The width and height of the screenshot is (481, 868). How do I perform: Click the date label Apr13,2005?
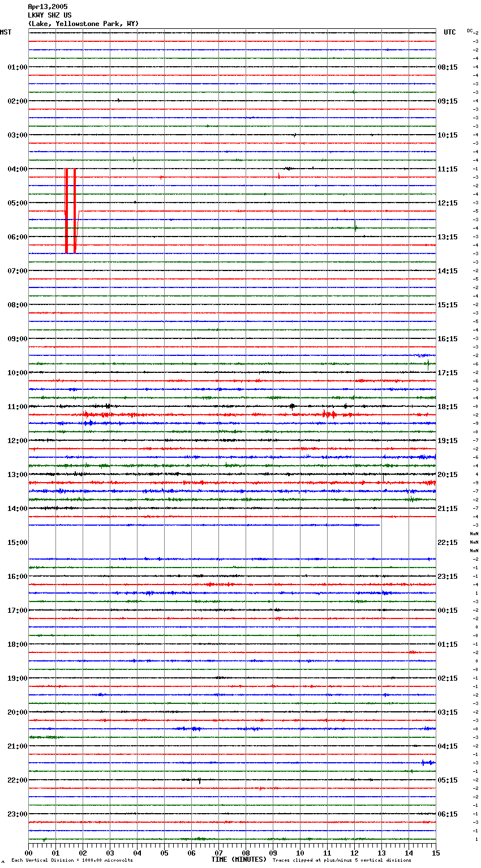click(x=48, y=7)
